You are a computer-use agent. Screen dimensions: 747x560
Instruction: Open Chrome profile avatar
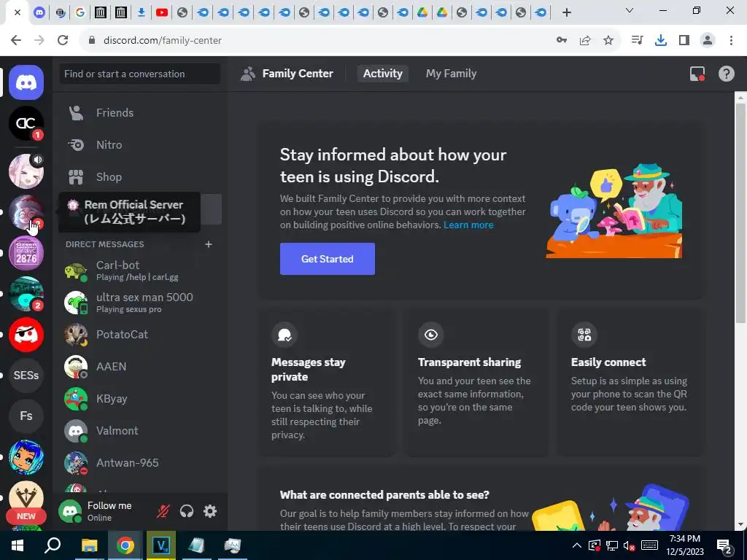(708, 40)
